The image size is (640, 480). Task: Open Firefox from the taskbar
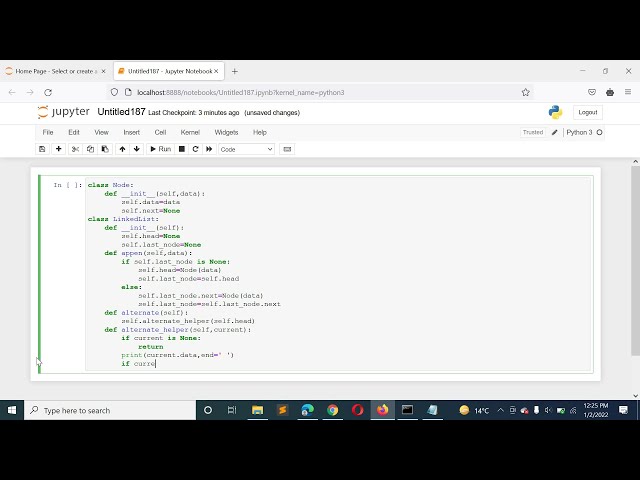click(x=382, y=410)
